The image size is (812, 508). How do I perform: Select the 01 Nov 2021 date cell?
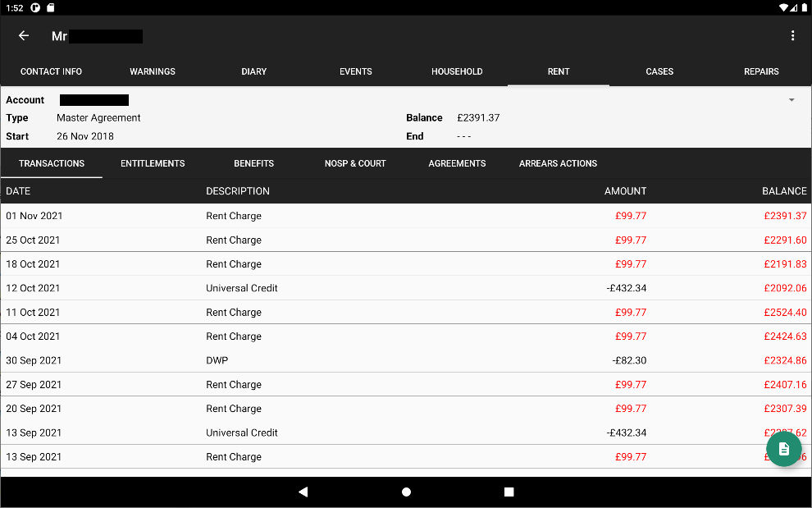(34, 216)
